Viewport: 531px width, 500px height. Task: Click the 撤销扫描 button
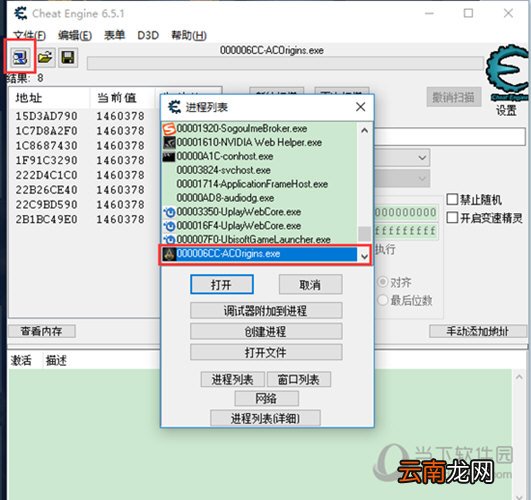point(453,97)
